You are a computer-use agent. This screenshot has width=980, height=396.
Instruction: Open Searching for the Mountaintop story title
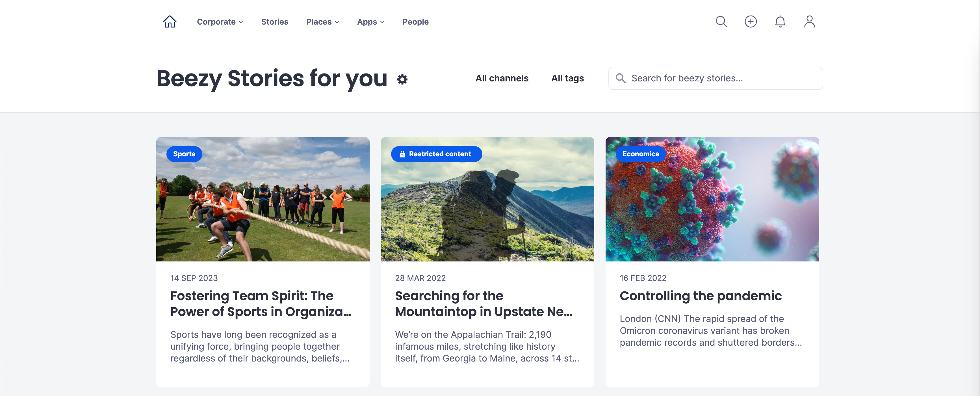[483, 304]
